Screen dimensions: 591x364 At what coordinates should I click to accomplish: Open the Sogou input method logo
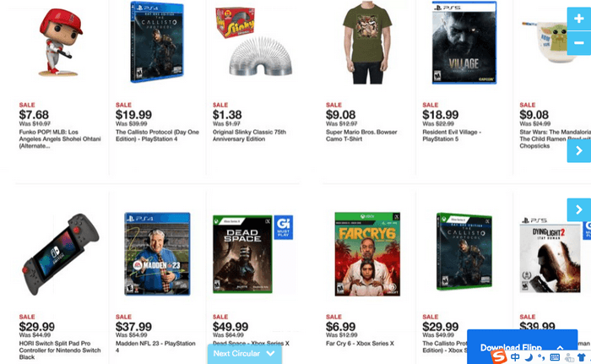(x=498, y=357)
